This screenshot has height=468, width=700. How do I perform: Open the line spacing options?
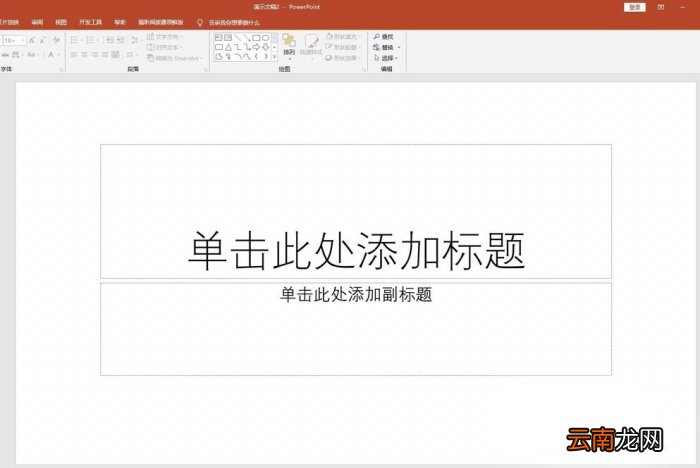pyautogui.click(x=136, y=40)
